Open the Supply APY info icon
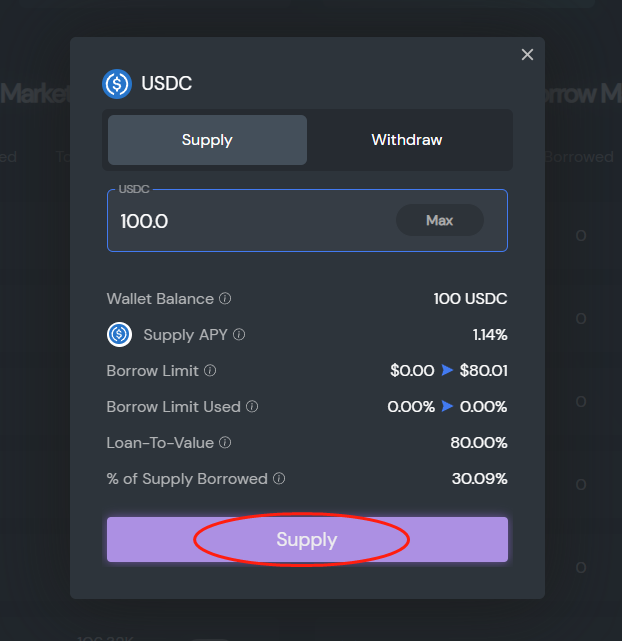Image resolution: width=622 pixels, height=641 pixels. (239, 335)
